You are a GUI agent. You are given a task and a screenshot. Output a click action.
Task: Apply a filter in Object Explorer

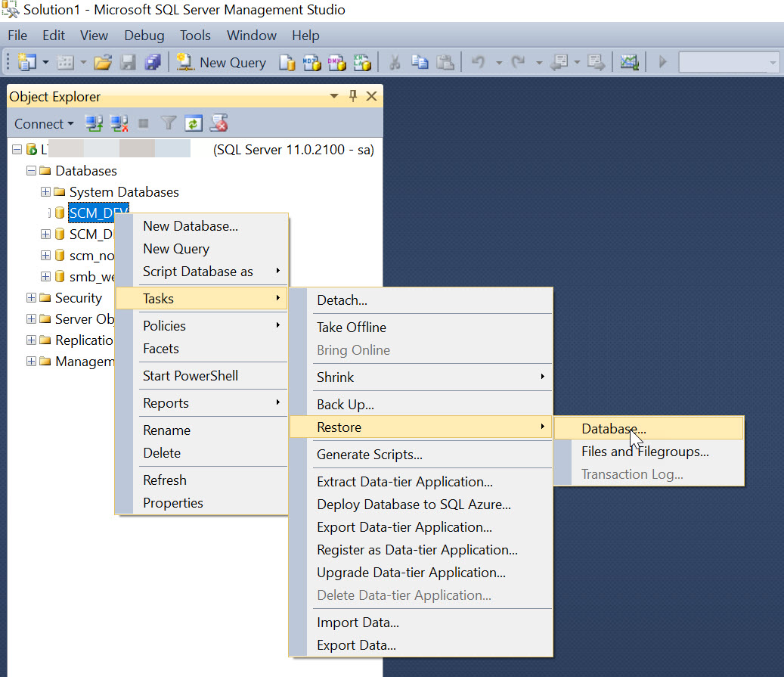coord(168,123)
